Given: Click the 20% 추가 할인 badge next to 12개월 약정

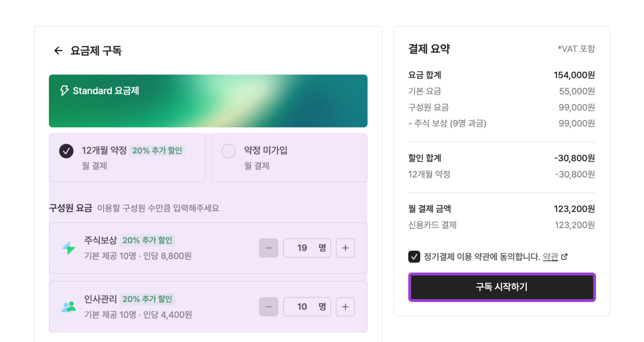Looking at the screenshot, I should (157, 150).
